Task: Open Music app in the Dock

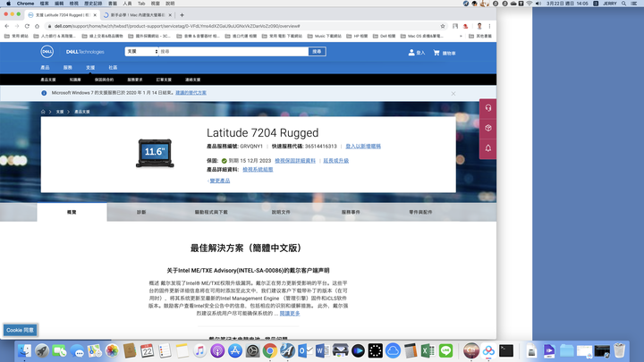Action: [199, 351]
